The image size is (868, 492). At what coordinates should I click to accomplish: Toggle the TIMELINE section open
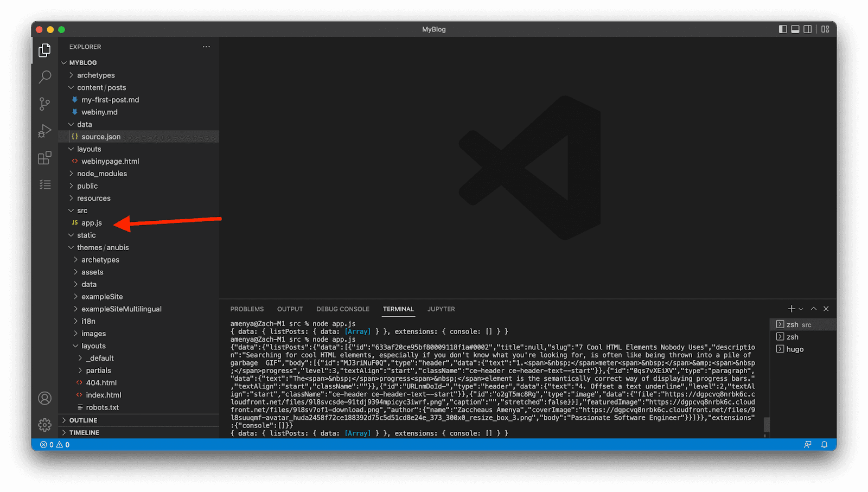point(84,432)
